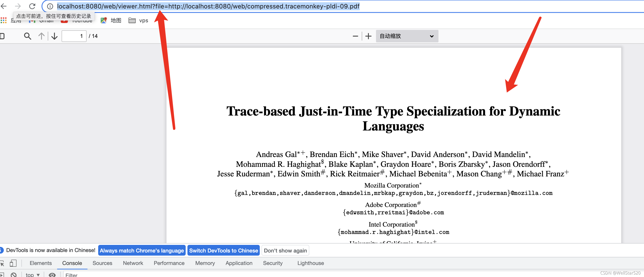
Task: Open the vps bookmarks folder
Action: tap(138, 21)
